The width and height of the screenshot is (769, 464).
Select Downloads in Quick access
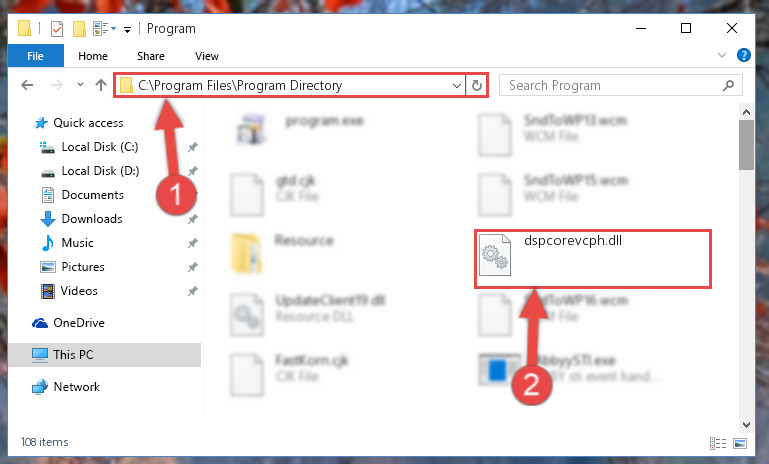[92, 219]
